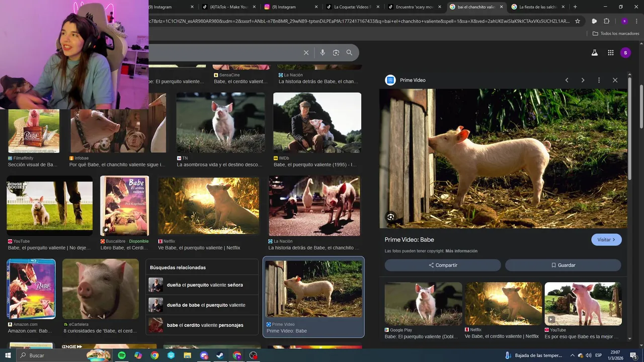Open Chrome three-dot menu
This screenshot has height=362, width=644.
tap(637, 21)
